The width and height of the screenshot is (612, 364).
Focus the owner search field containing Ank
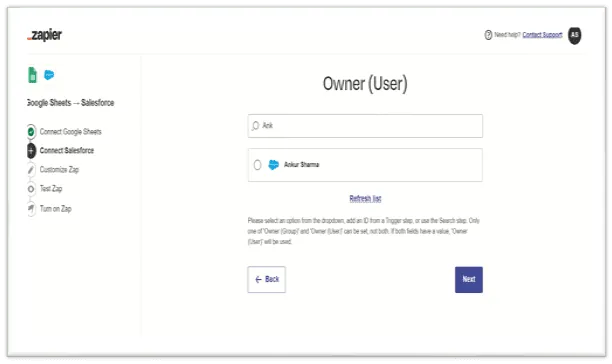pyautogui.click(x=365, y=126)
